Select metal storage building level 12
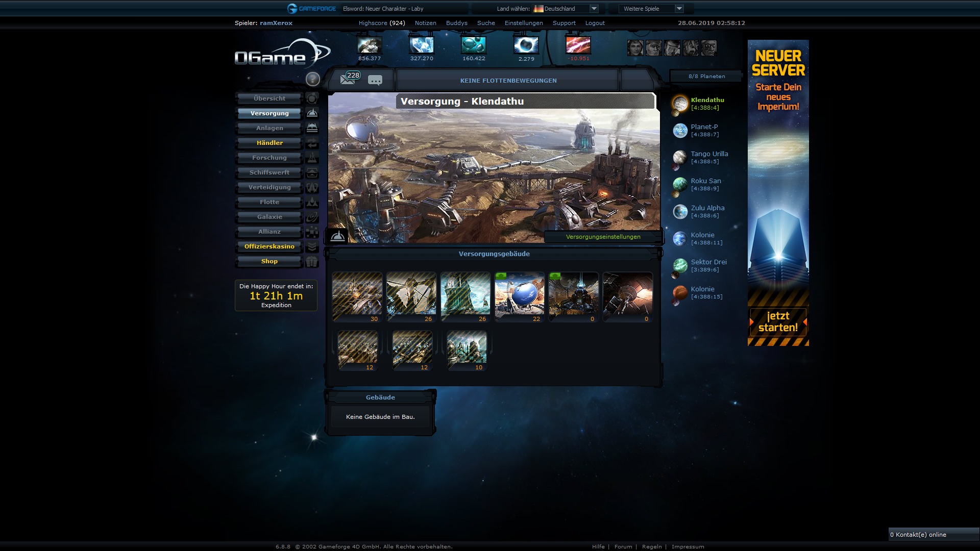The image size is (980, 551). pyautogui.click(x=358, y=350)
